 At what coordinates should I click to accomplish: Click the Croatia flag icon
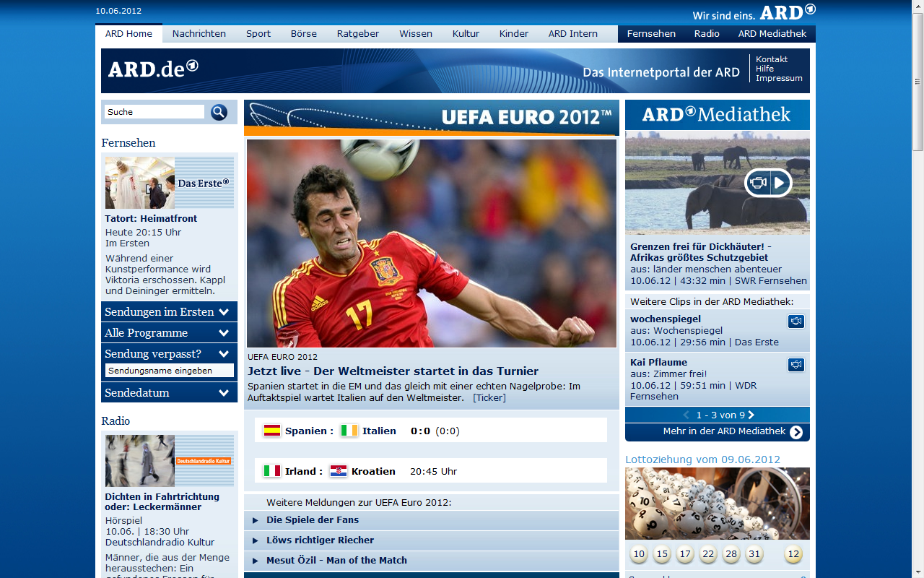point(339,471)
